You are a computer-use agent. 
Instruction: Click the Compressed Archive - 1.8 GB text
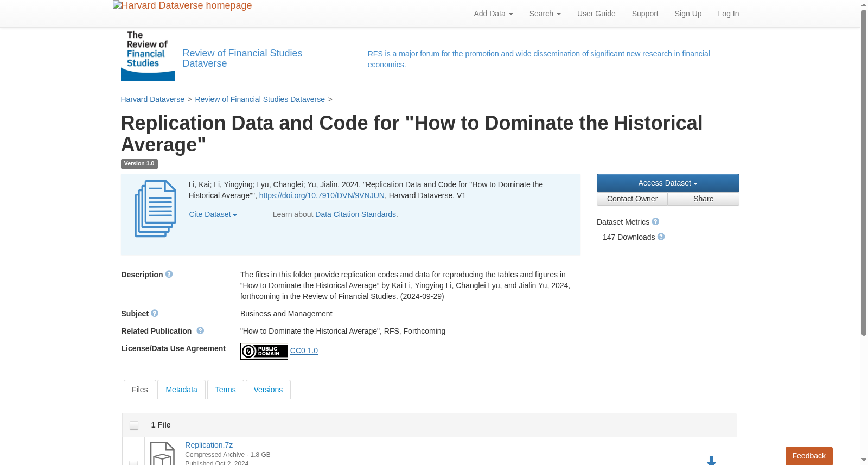tap(227, 455)
